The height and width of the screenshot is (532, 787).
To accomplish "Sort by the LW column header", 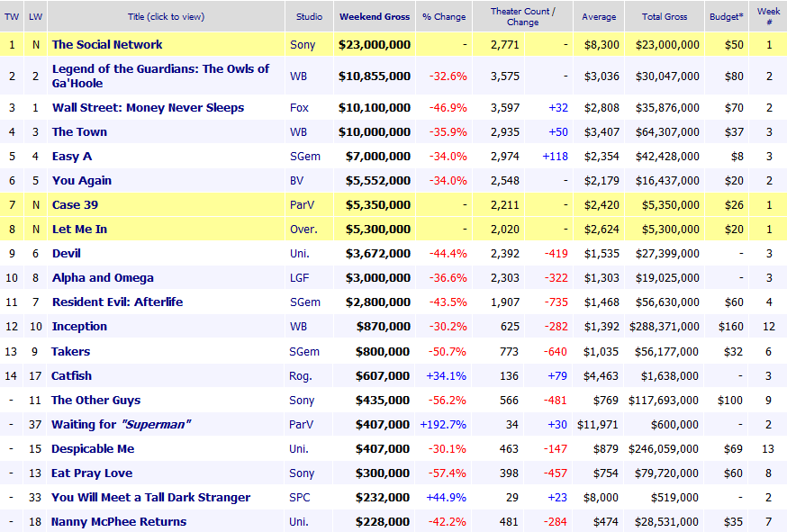I will click(x=36, y=16).
